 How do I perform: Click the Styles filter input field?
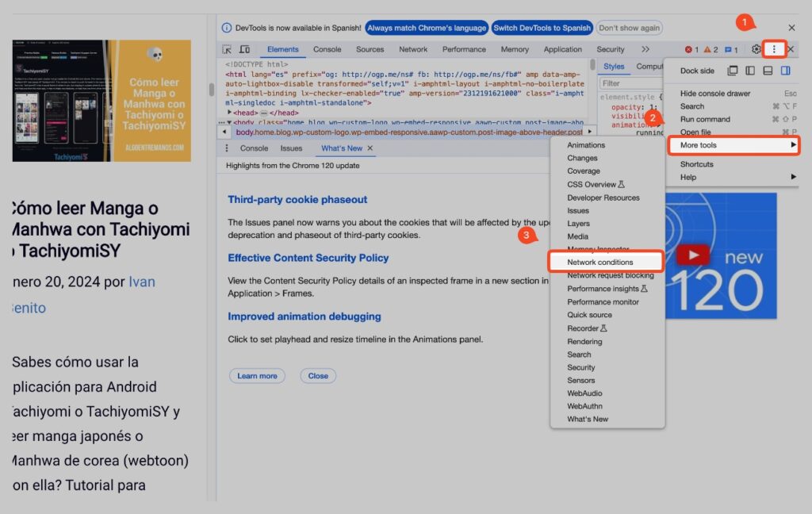(630, 83)
